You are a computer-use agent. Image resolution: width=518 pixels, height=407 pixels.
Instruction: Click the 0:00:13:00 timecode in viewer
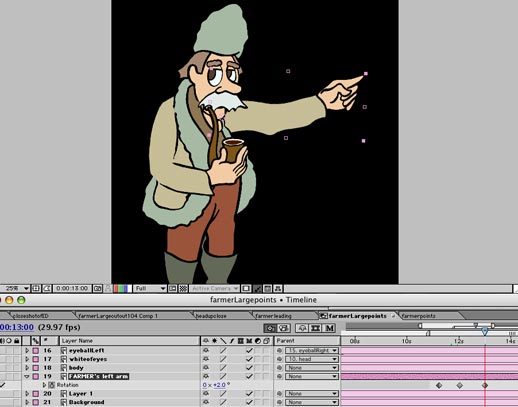pos(72,288)
